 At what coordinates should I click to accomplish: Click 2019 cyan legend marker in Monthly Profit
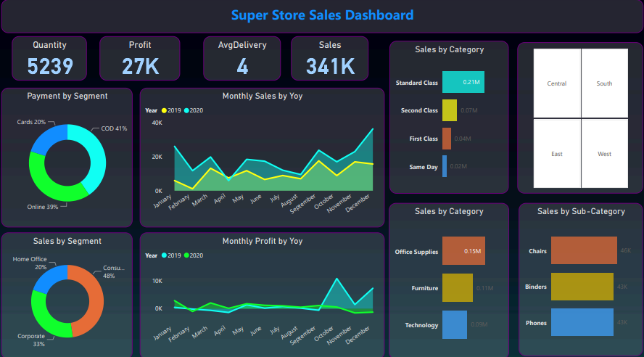pos(165,255)
